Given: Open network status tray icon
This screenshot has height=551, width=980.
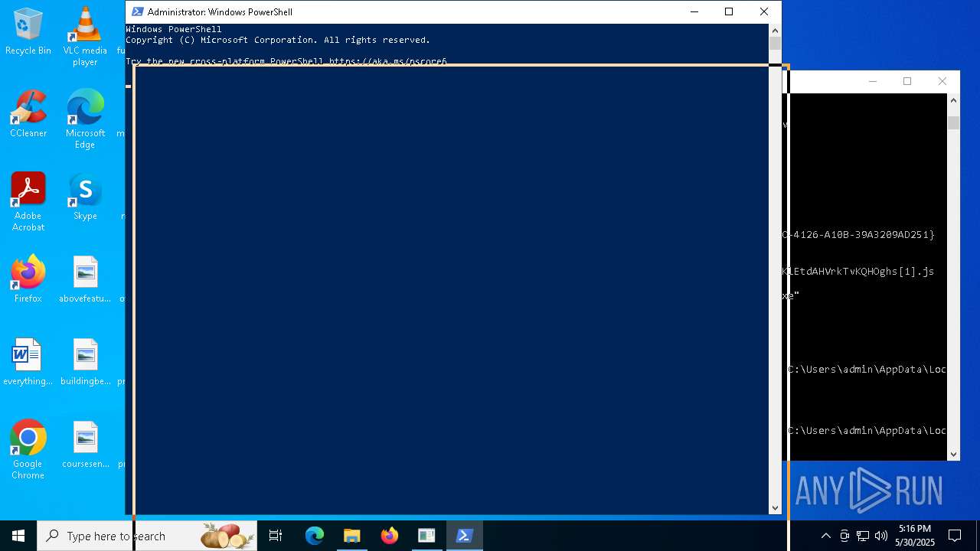Looking at the screenshot, I should tap(863, 536).
